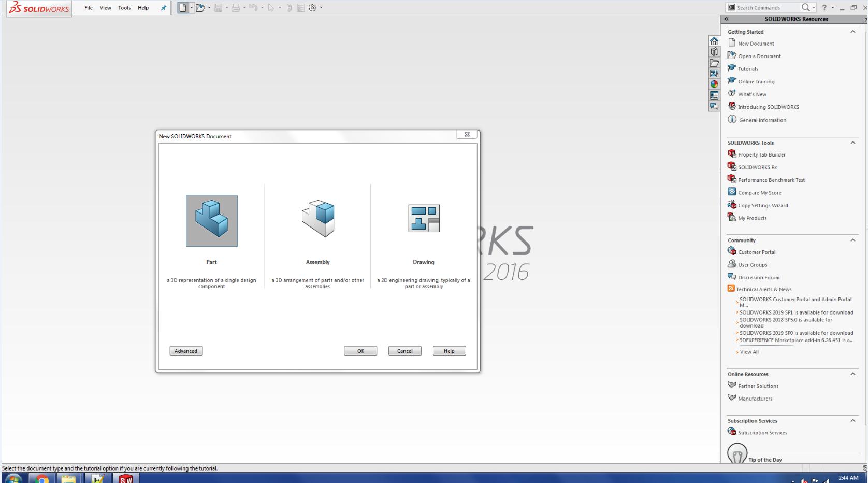Expand the Help question mark dropdown arrow
This screenshot has width=868, height=483.
click(x=832, y=8)
